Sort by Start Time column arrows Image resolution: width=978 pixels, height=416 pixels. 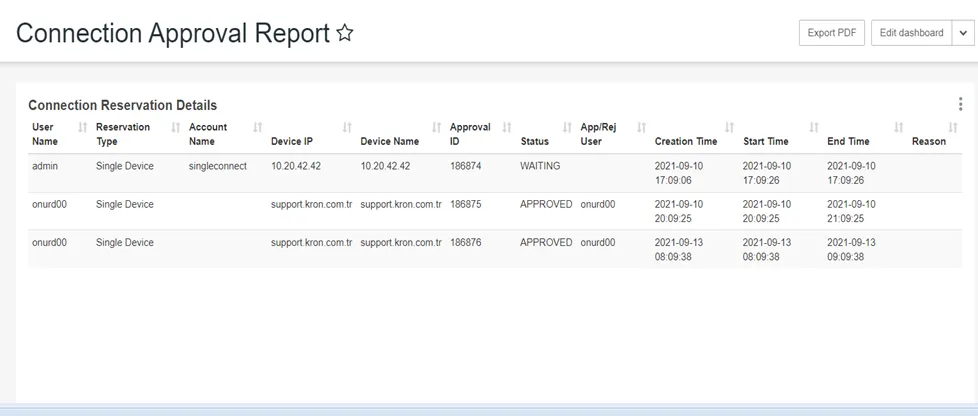click(813, 127)
